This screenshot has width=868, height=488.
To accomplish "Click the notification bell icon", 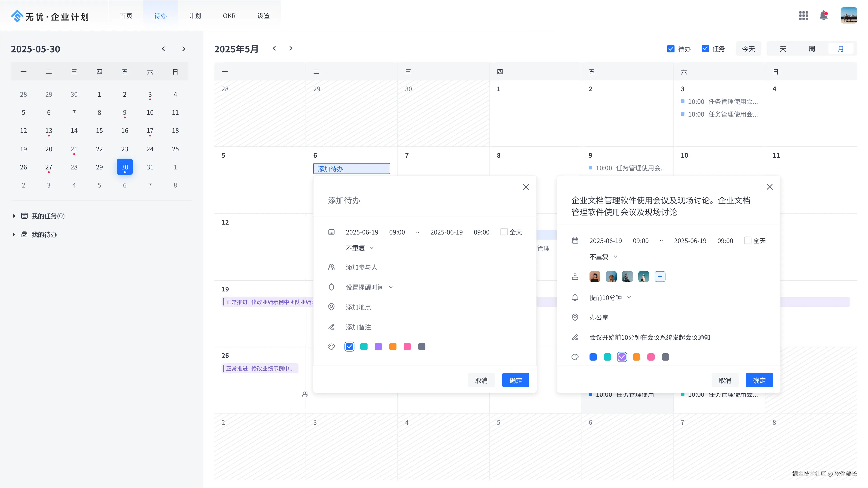I will tap(823, 16).
